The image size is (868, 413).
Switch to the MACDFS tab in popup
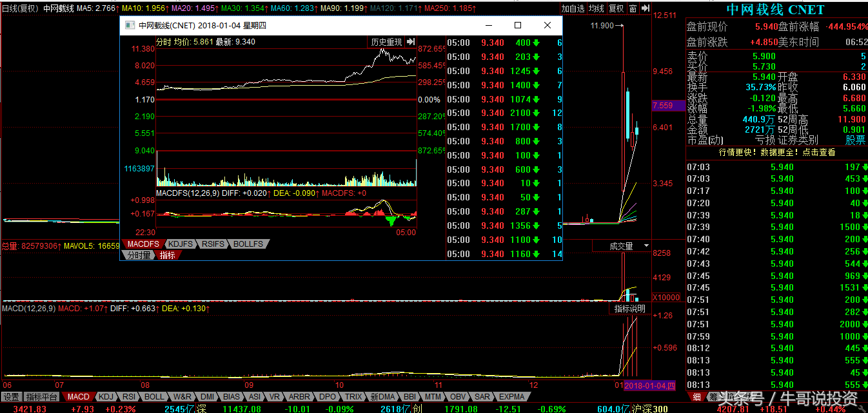tap(143, 244)
